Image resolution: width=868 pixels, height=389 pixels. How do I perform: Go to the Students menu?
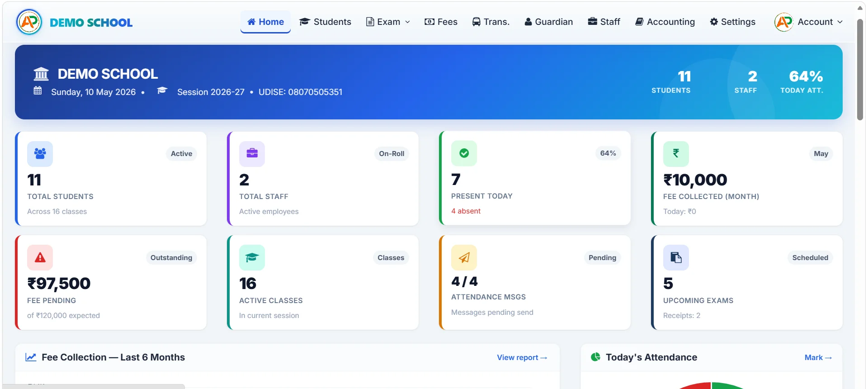coord(325,22)
